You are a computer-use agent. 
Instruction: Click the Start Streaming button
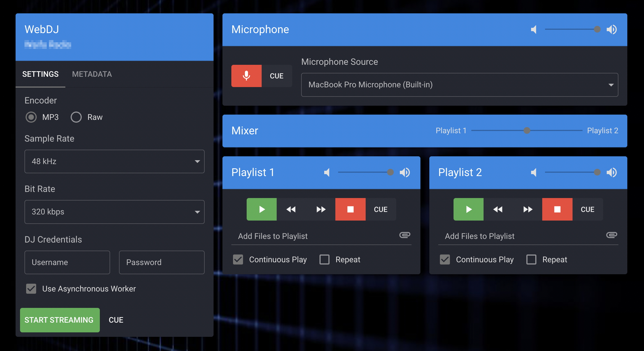point(60,320)
